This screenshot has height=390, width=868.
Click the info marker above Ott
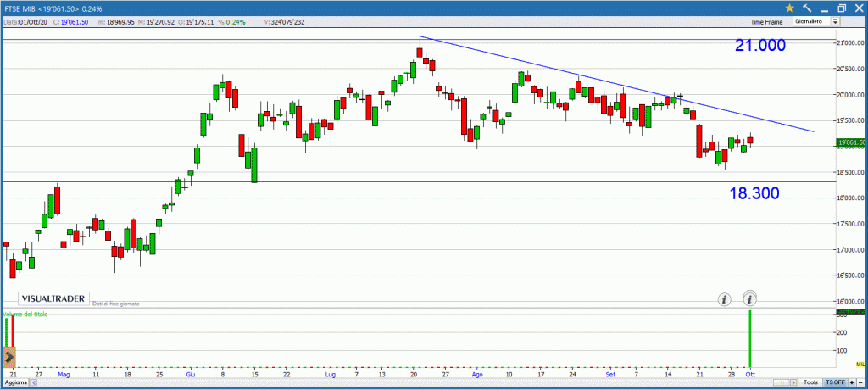point(750,298)
